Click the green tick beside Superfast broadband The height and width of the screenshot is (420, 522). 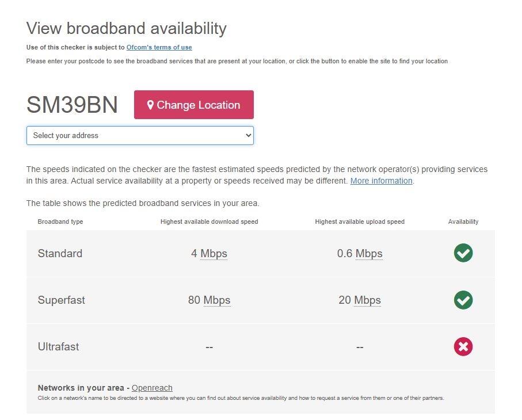coord(463,300)
